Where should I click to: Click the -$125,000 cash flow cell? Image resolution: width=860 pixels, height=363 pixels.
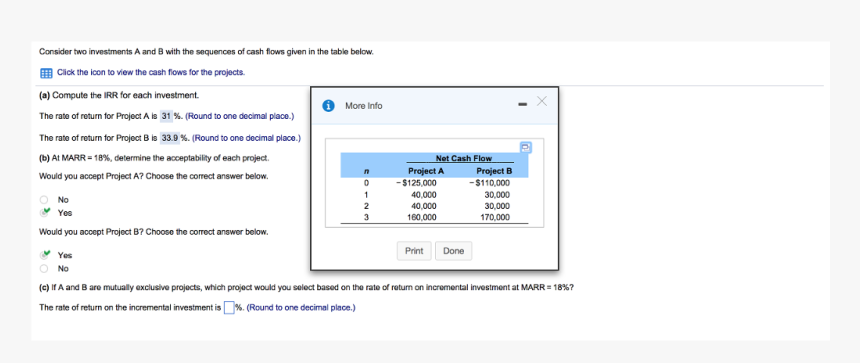(416, 183)
